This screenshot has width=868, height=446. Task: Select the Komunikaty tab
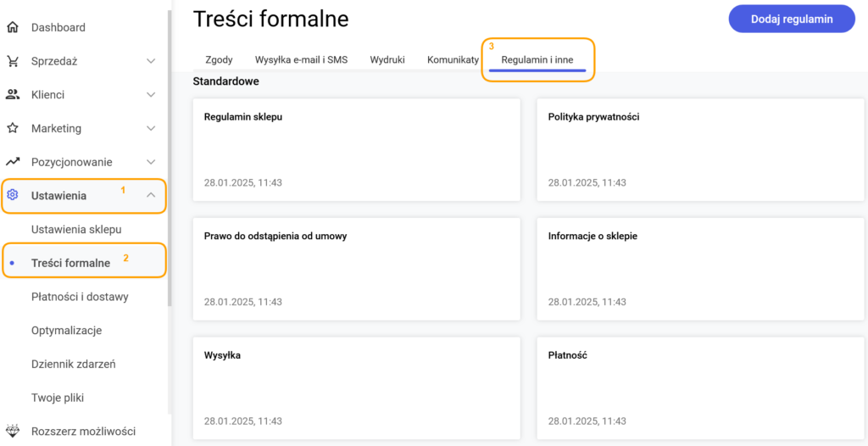[453, 60]
